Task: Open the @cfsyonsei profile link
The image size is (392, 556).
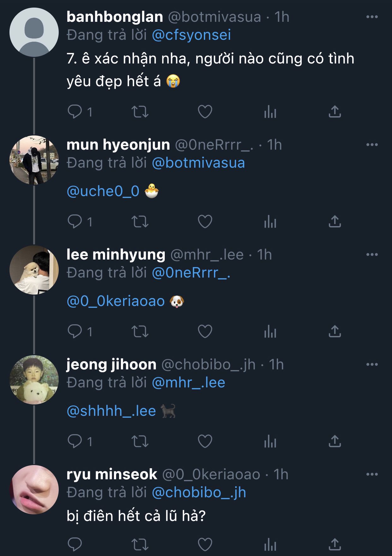Action: (x=191, y=35)
